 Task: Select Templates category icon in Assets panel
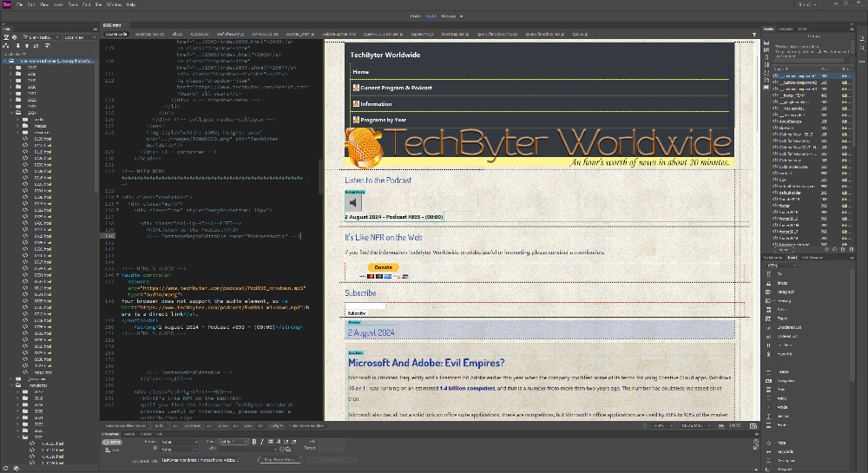pos(766,80)
